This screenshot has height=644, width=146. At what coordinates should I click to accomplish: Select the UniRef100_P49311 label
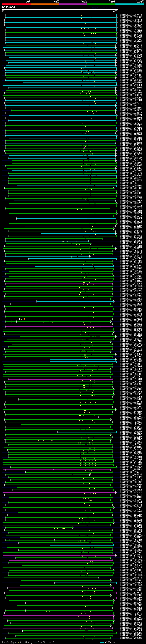pos(131,30)
